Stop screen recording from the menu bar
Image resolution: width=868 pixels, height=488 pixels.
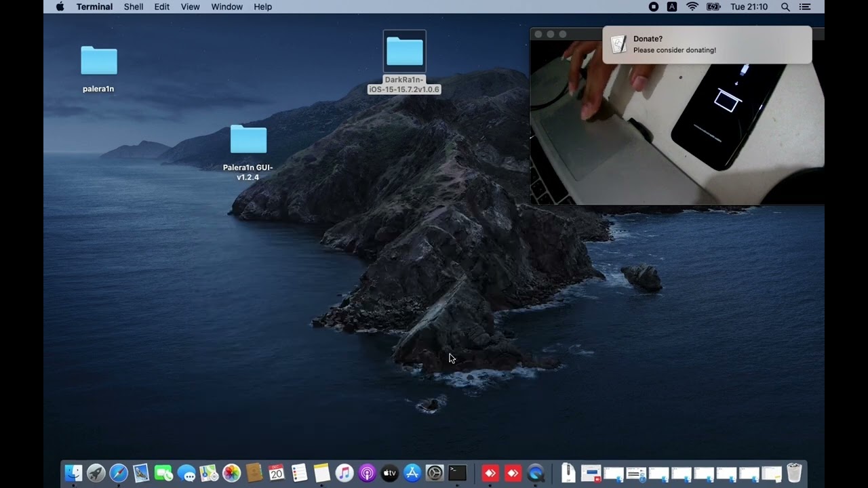click(653, 7)
